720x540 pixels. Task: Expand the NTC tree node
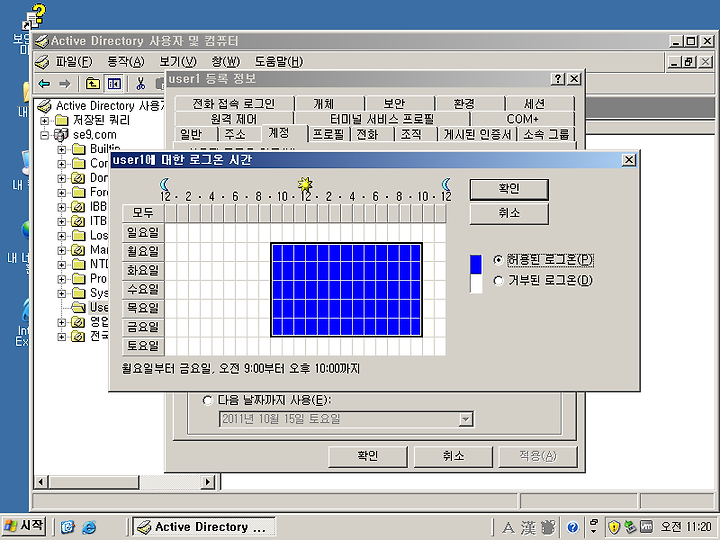tap(62, 264)
